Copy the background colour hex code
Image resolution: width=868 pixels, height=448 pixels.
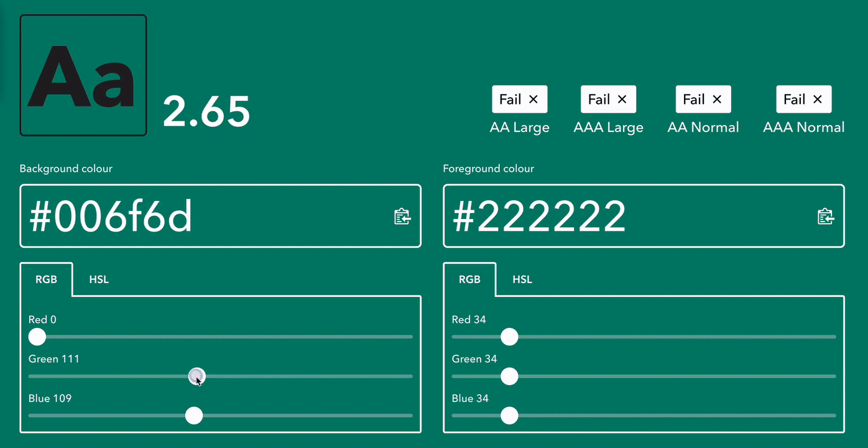point(402,216)
